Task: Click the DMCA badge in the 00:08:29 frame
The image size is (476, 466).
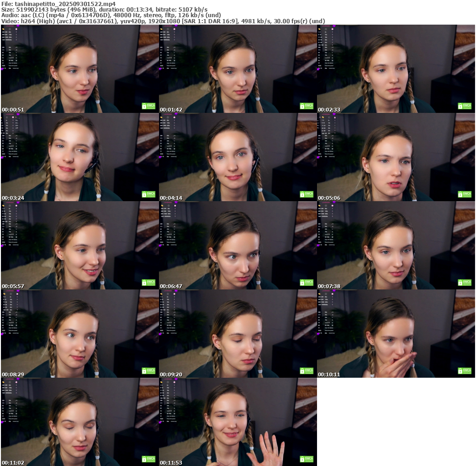Action: coord(149,371)
